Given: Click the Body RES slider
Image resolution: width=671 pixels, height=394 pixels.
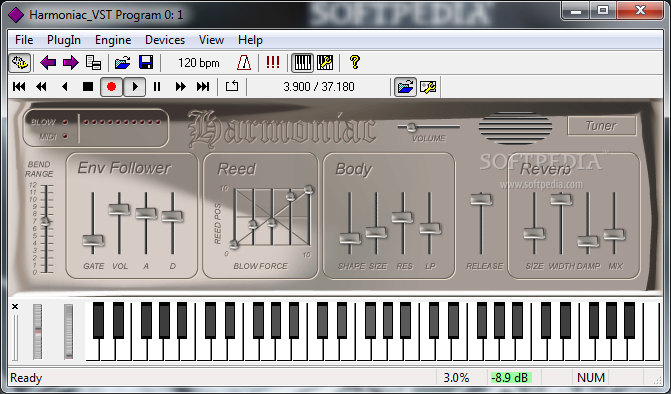Looking at the screenshot, I should click(x=402, y=217).
